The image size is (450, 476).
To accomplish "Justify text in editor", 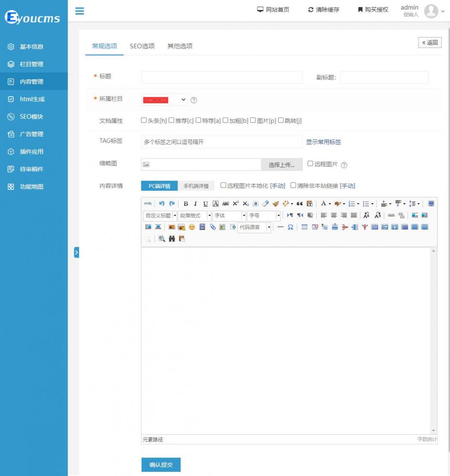I will point(354,215).
